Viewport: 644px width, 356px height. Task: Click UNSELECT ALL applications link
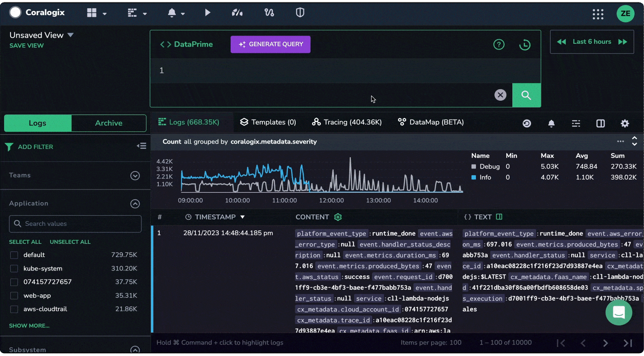(70, 242)
